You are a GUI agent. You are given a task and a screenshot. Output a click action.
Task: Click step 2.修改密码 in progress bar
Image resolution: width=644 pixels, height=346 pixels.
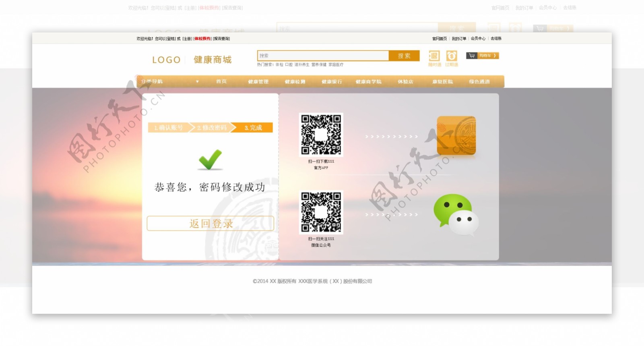212,128
